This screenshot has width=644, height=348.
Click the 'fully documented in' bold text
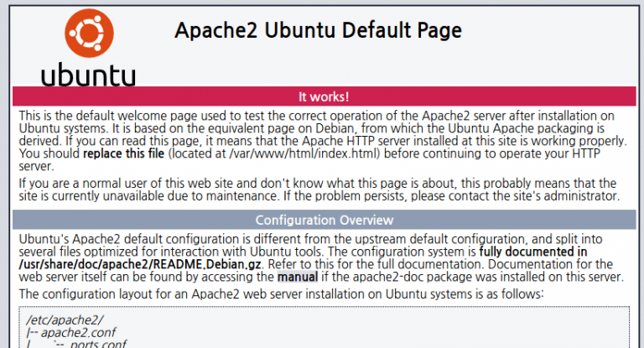click(x=533, y=252)
